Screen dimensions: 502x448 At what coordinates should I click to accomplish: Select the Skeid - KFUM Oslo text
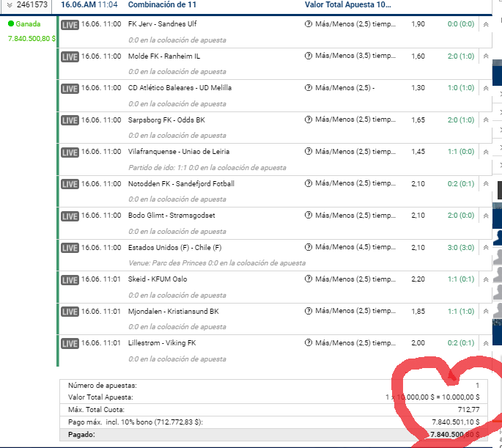pyautogui.click(x=158, y=279)
